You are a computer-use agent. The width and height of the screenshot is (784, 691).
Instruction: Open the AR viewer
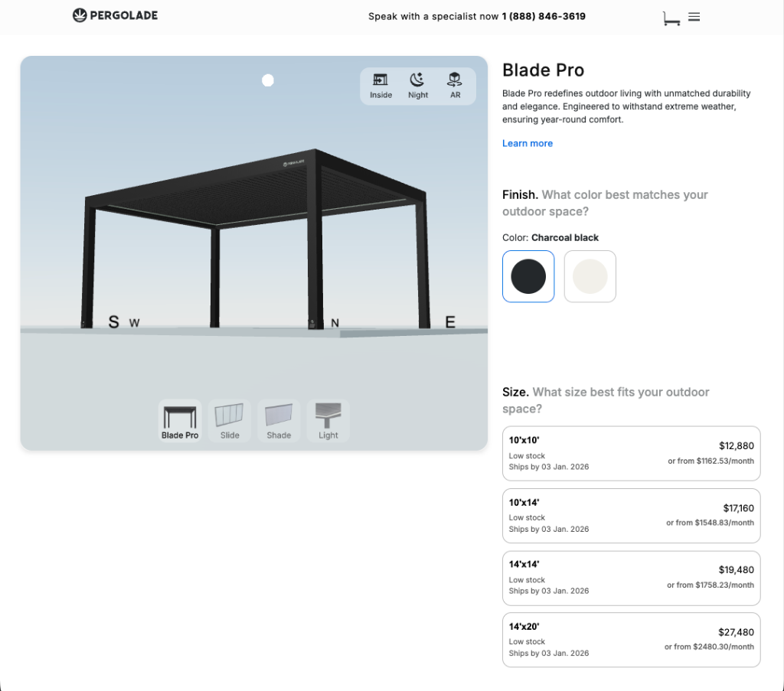pyautogui.click(x=455, y=86)
